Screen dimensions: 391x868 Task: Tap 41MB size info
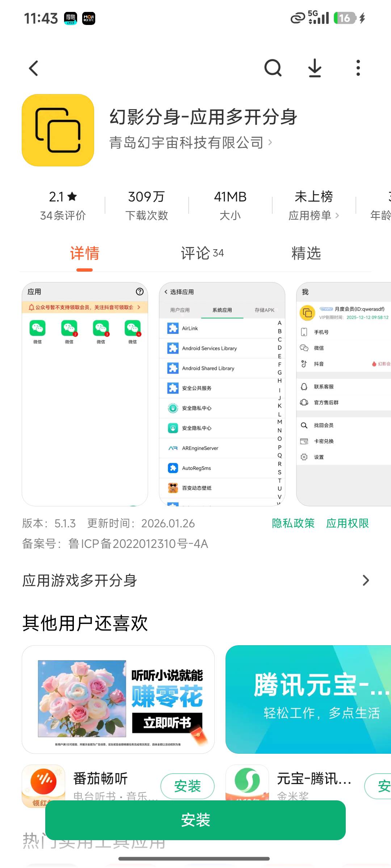(x=230, y=197)
